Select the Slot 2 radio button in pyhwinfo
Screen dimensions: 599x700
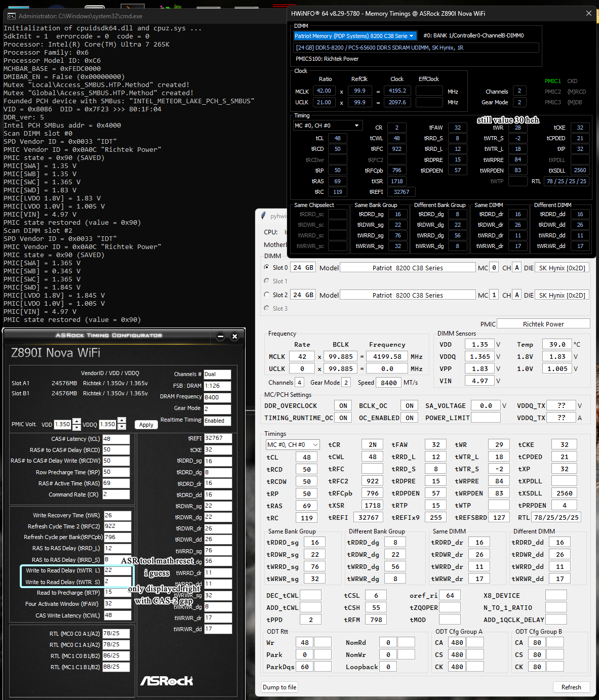267,295
